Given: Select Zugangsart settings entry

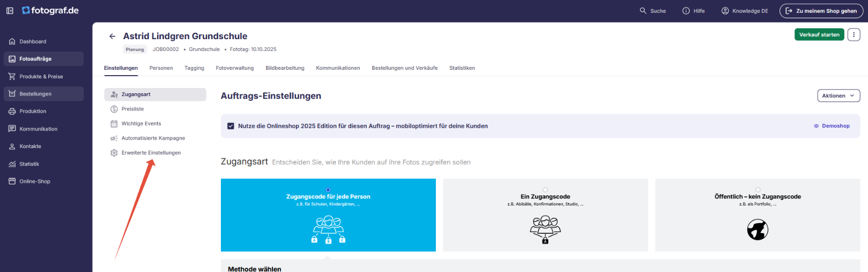Looking at the screenshot, I should tap(155, 94).
